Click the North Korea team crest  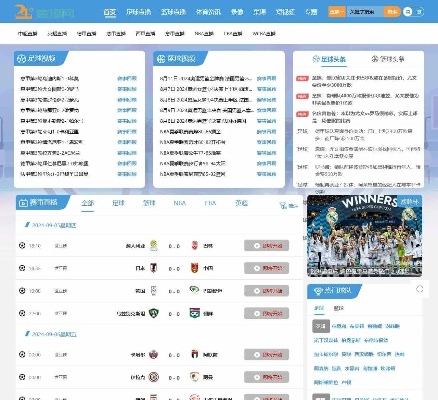pos(195,313)
